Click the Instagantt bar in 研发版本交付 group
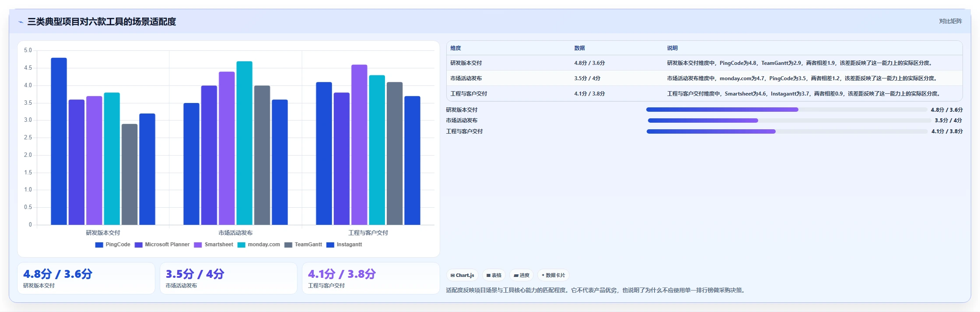This screenshot has width=980, height=312. point(147,169)
